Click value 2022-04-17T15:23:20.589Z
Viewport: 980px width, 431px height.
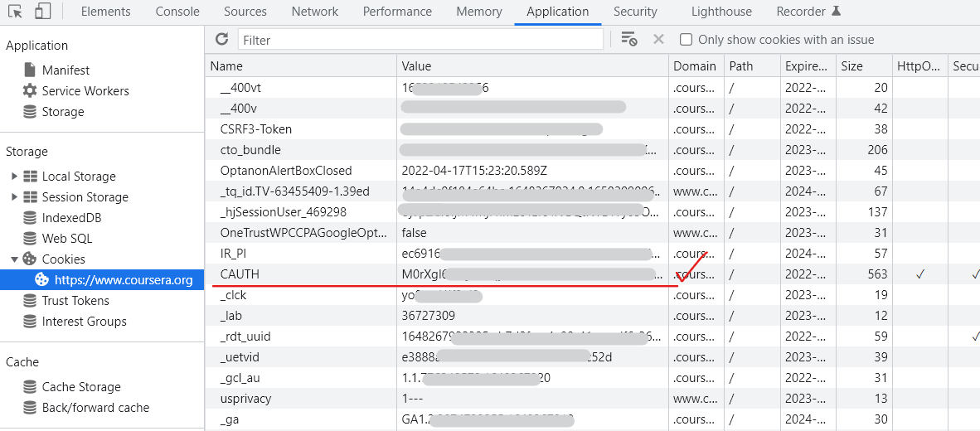point(474,171)
